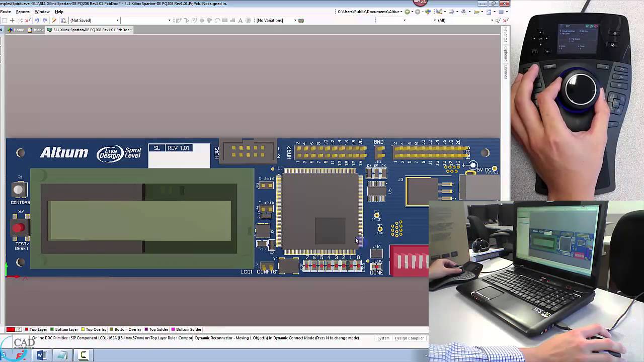644x362 pixels.
Task: Click the LS layer set button
Action: point(19,329)
